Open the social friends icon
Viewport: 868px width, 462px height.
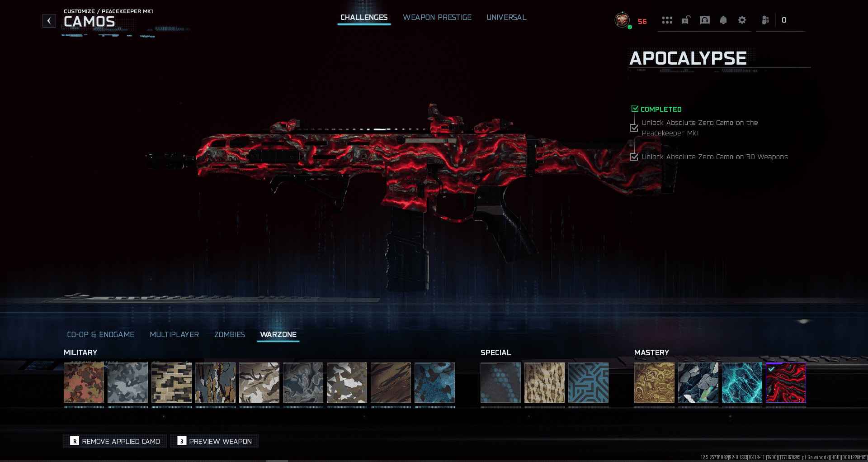coord(765,20)
